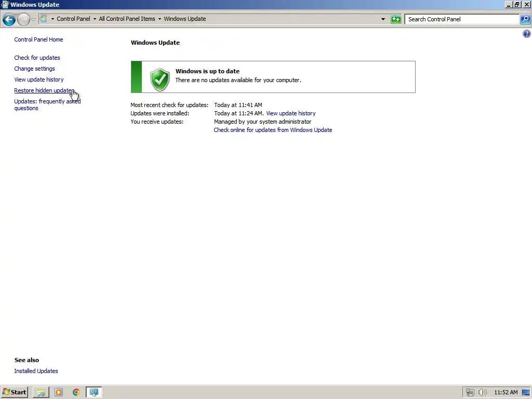Open Google Chrome from taskbar
The width and height of the screenshot is (532, 399).
coord(76,393)
